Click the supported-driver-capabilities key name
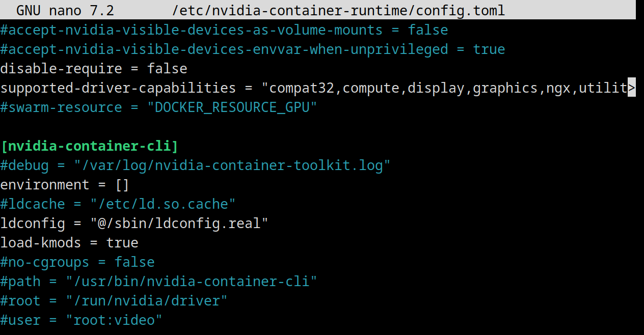The image size is (644, 335). 118,88
